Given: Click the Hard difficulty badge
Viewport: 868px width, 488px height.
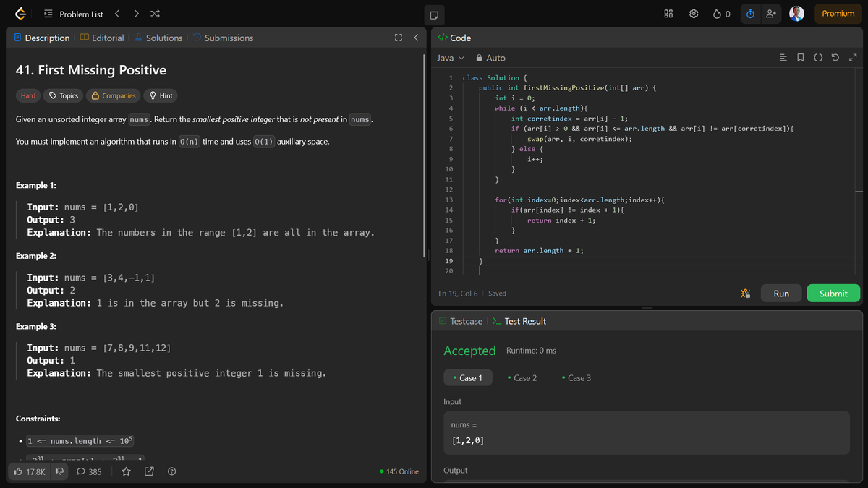Looking at the screenshot, I should coord(28,95).
